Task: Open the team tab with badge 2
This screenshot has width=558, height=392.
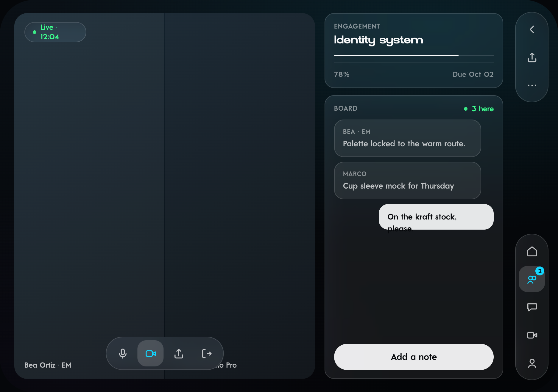Action: click(532, 279)
